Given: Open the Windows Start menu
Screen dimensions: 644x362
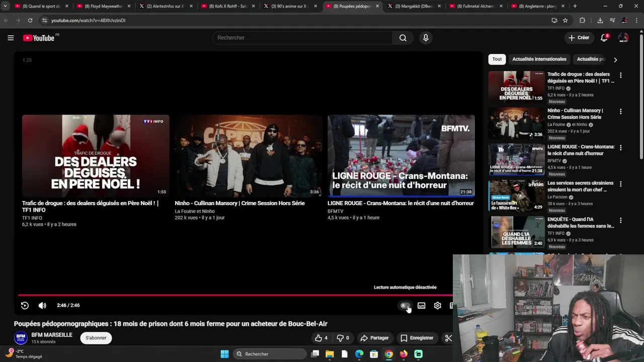Looking at the screenshot, I should click(225, 354).
